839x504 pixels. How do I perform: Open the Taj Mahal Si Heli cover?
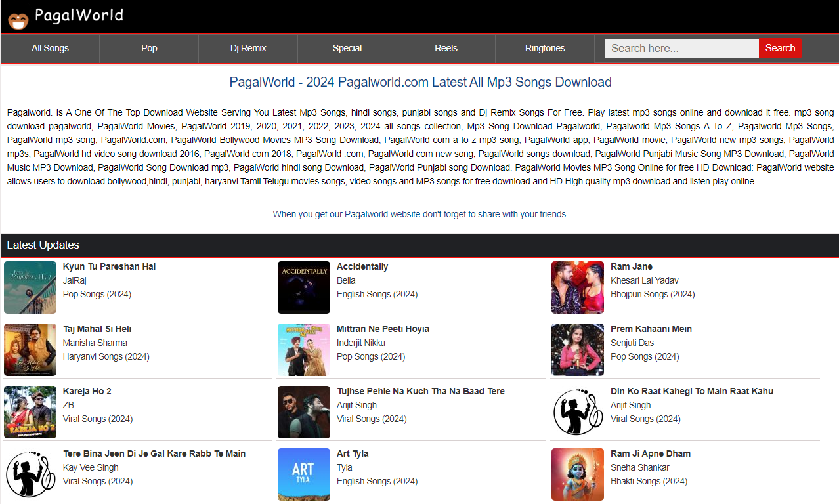(x=30, y=350)
